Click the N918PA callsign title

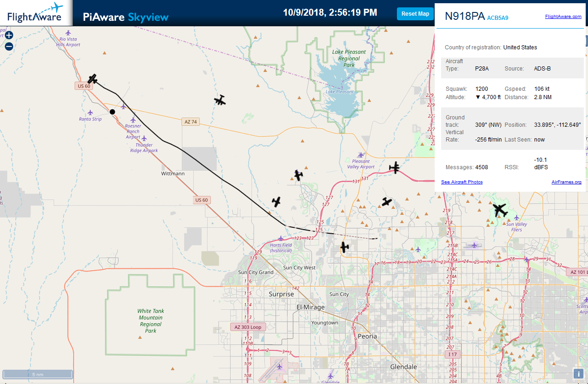coord(465,16)
